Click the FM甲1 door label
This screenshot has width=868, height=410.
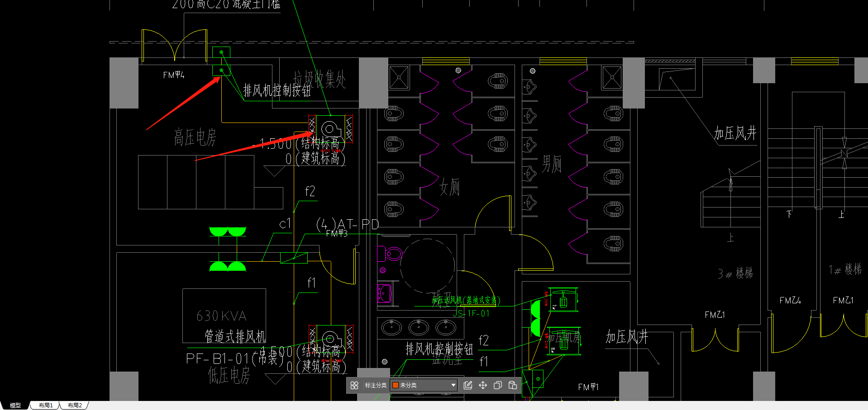point(588,387)
